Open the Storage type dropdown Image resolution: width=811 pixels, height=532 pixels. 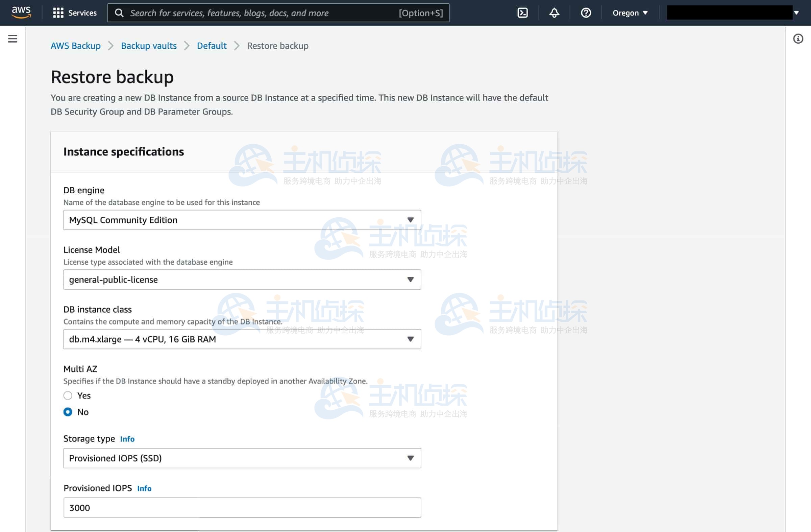(x=242, y=458)
